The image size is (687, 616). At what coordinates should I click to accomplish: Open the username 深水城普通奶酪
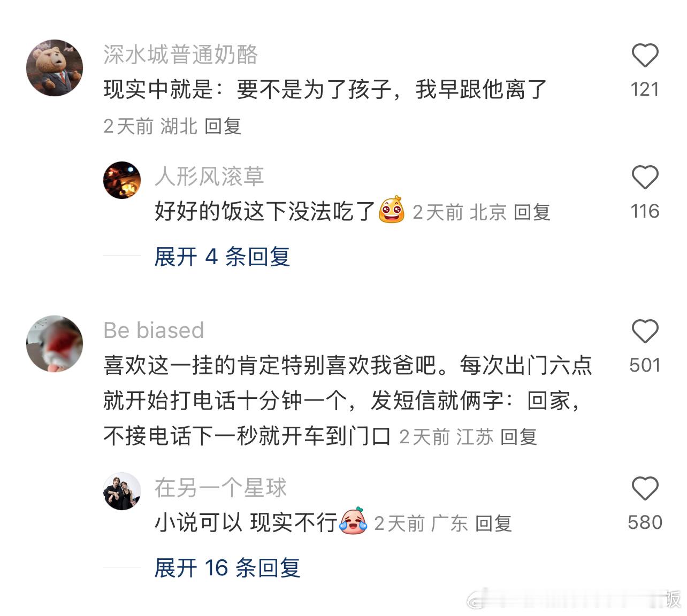(180, 55)
